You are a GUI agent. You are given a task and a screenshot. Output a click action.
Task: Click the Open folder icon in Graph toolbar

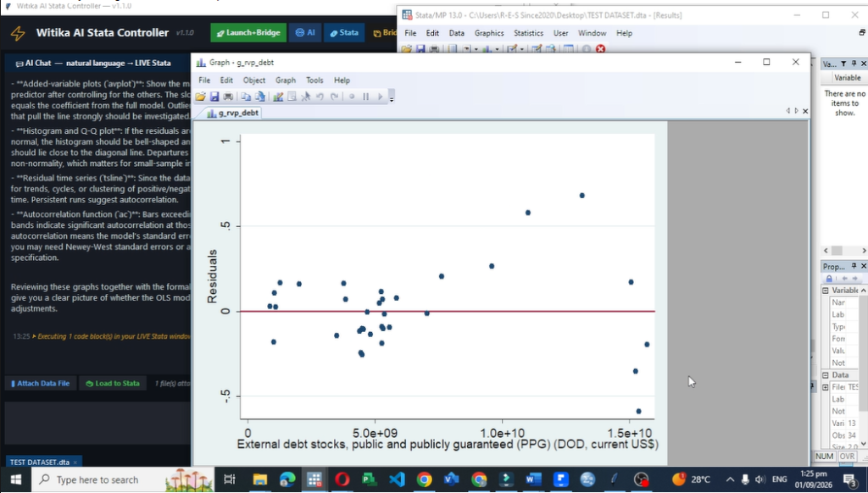pos(200,97)
